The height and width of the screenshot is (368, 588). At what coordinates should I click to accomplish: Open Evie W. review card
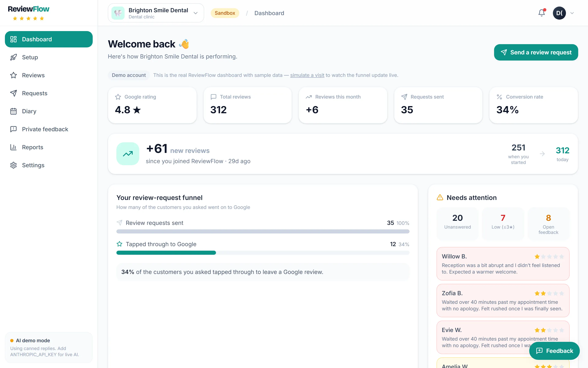tap(503, 337)
